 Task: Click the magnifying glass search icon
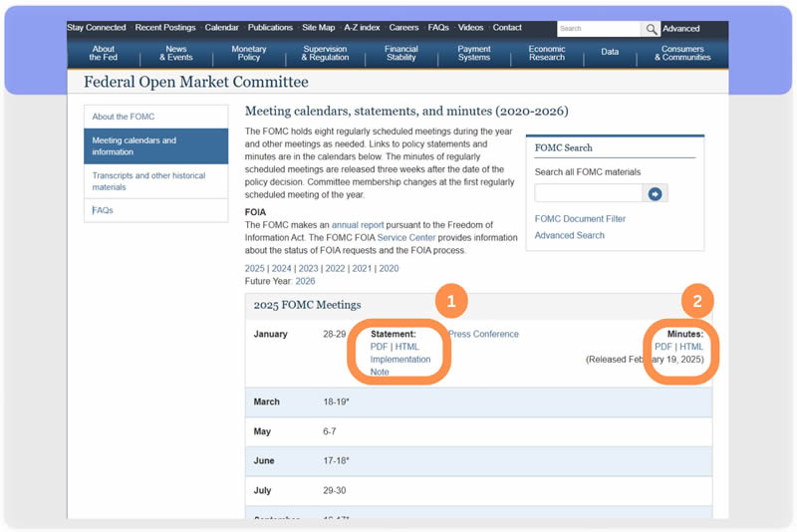coord(651,29)
